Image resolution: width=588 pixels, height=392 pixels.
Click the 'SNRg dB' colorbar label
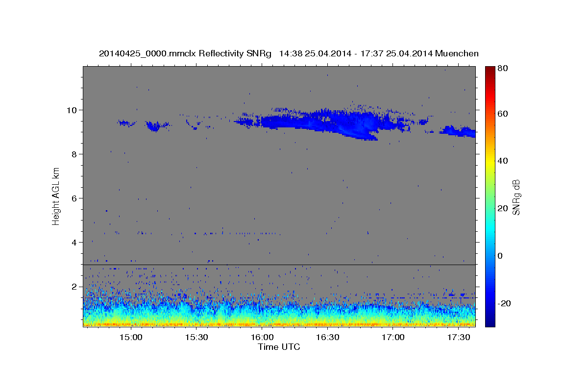[516, 197]
